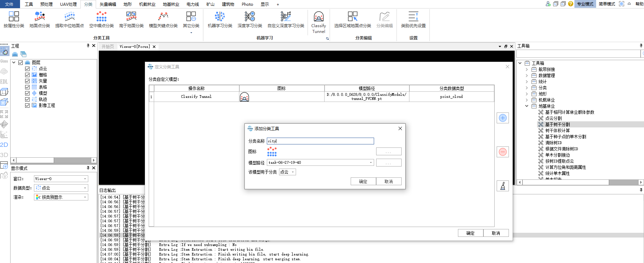Launch 机器学习分类 tool

(220, 19)
